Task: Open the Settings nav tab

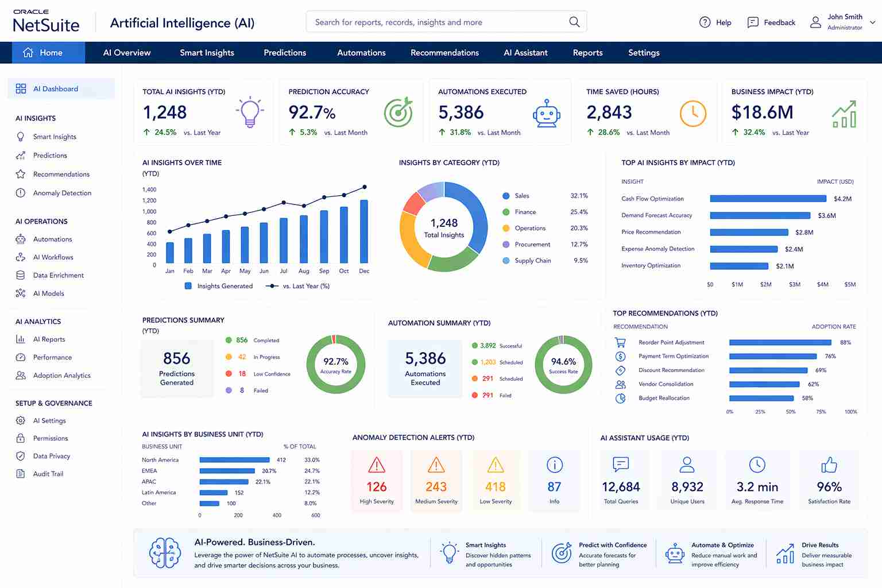Action: [644, 52]
